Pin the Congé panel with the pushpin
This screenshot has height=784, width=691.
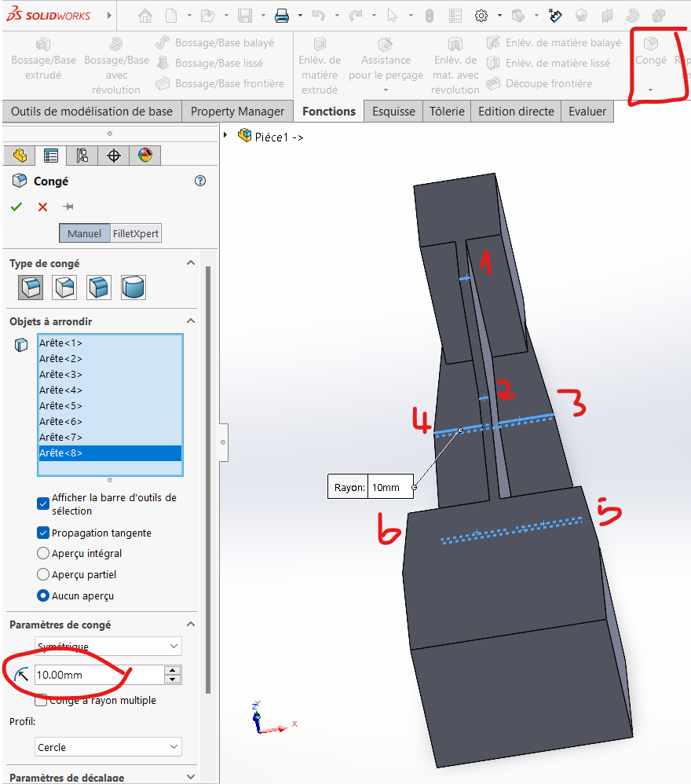[68, 207]
